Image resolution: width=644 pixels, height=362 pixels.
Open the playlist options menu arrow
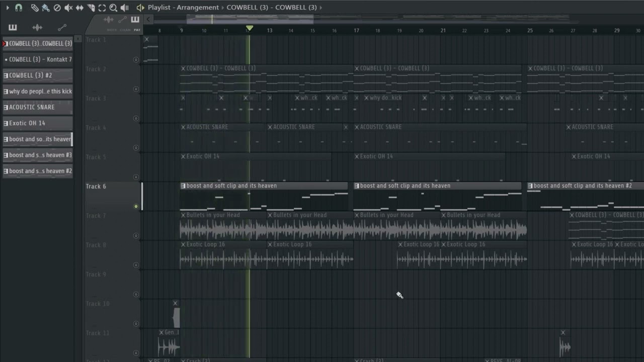point(7,8)
